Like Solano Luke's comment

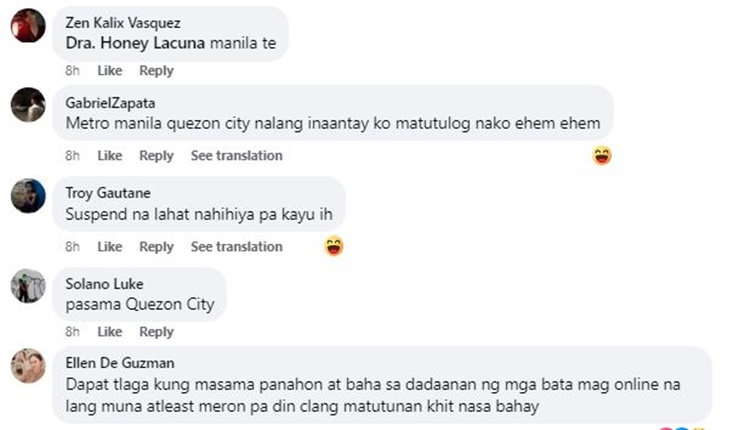pyautogui.click(x=110, y=331)
